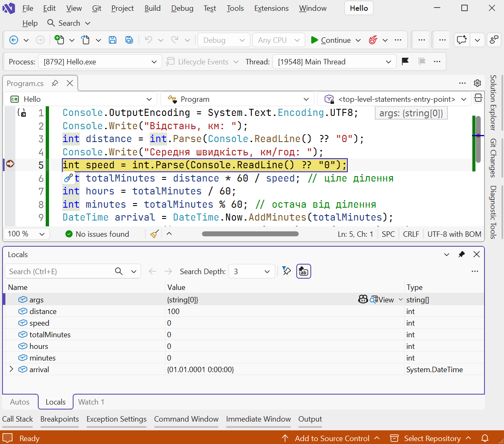Expand the Continue button dropdown arrow
The width and height of the screenshot is (504, 444).
click(x=358, y=40)
